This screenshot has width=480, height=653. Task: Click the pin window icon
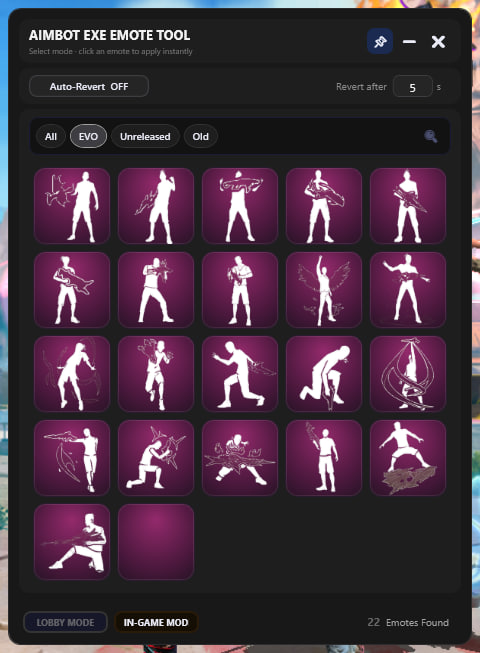380,41
